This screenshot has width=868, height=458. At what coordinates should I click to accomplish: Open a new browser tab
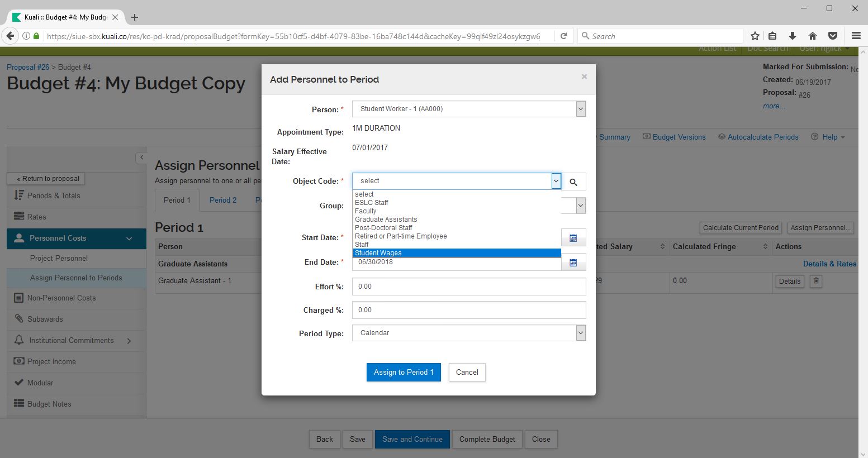[135, 17]
